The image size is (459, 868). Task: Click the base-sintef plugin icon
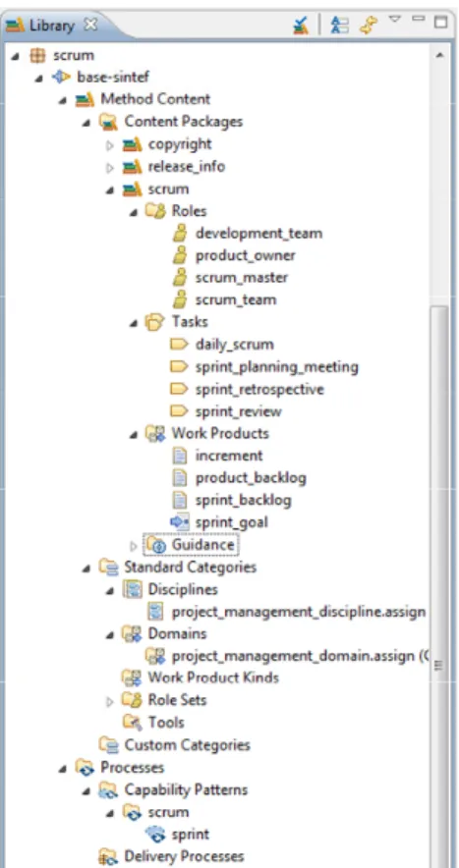point(61,77)
